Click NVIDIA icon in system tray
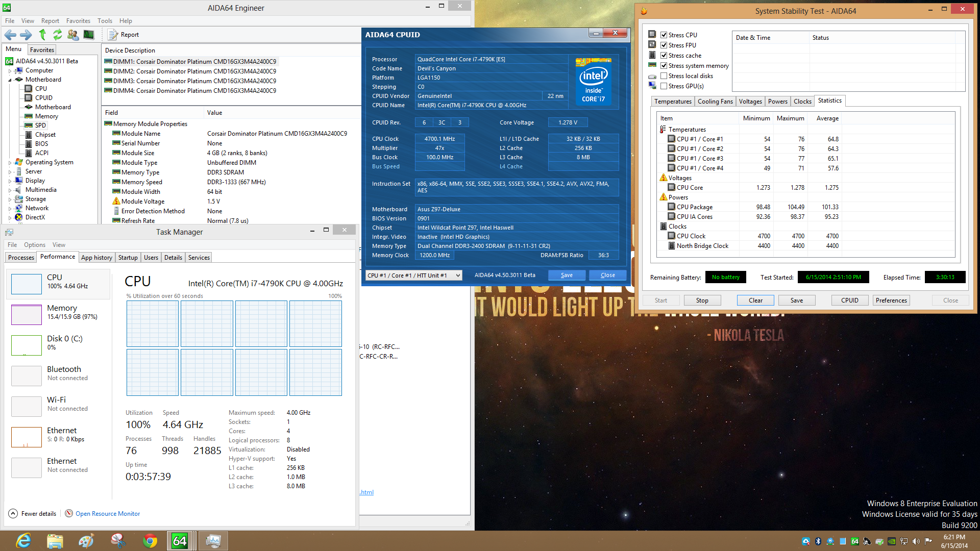Image resolution: width=980 pixels, height=551 pixels. 892,541
